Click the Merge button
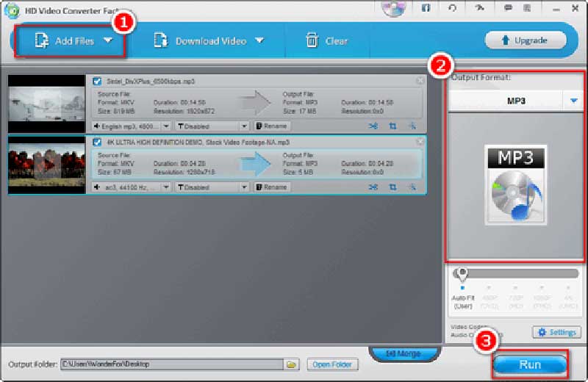 tap(404, 353)
